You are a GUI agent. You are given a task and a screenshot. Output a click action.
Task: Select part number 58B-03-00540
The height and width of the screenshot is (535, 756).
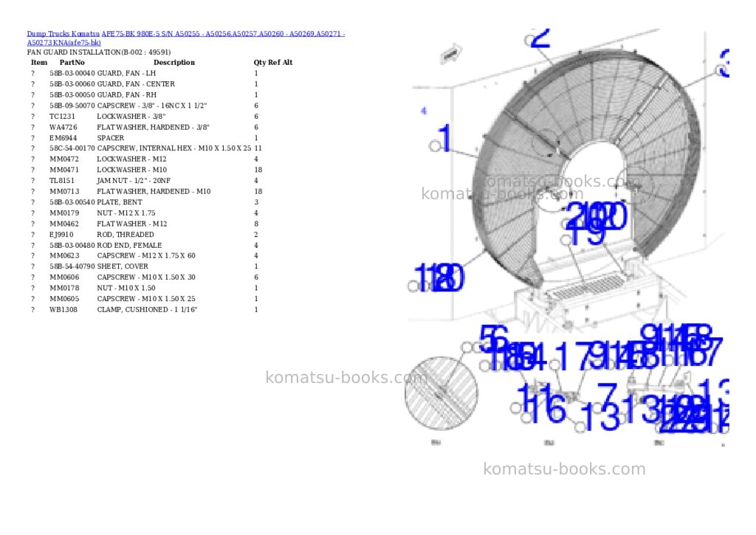[x=72, y=202]
